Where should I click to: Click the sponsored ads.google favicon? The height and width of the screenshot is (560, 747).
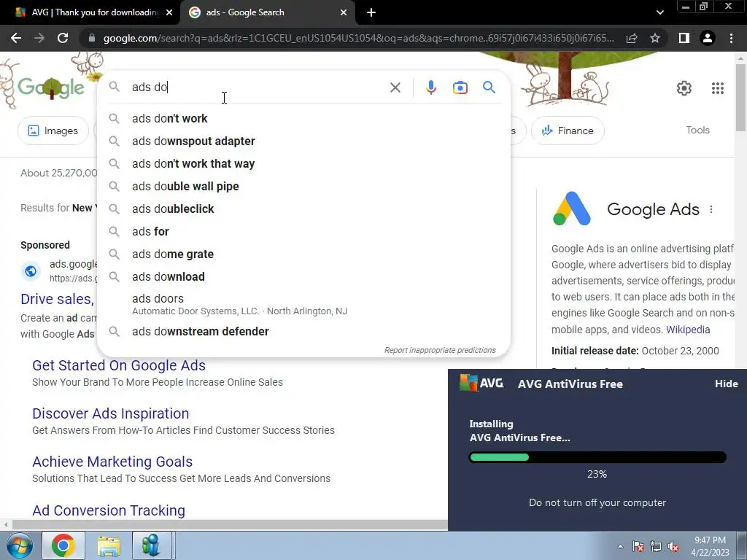31,271
